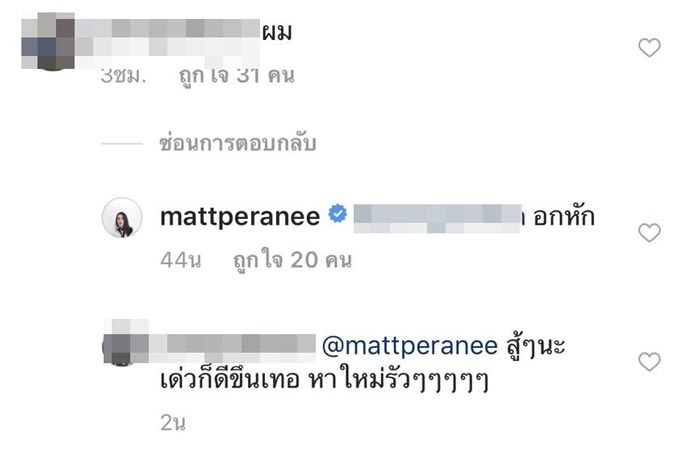Like the top comment ending in ผม

[649, 48]
